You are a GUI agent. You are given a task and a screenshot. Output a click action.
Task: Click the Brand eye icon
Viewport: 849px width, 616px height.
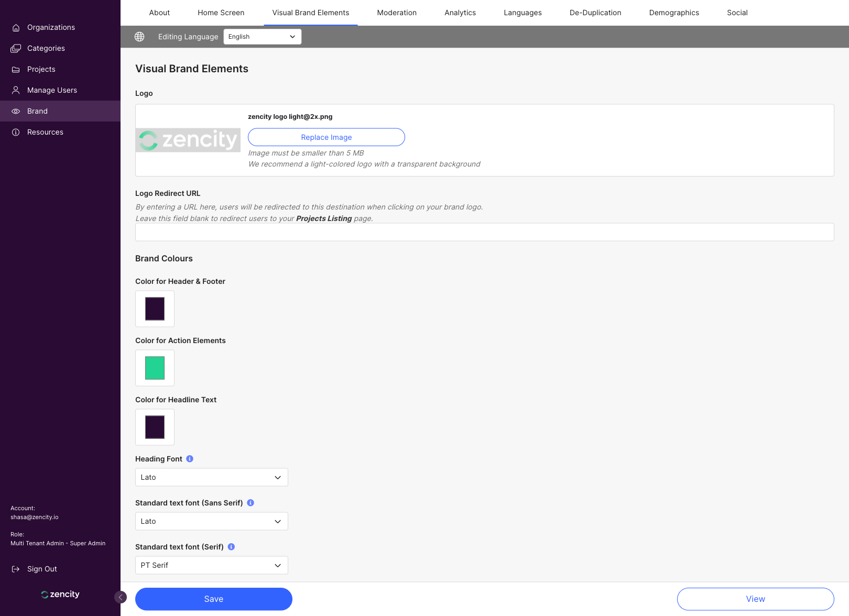point(16,111)
